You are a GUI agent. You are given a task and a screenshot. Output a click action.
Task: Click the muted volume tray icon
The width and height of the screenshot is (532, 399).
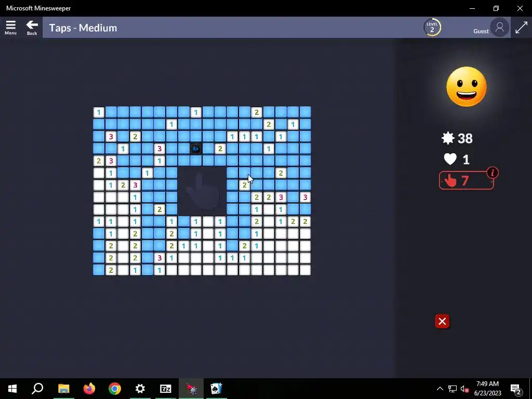464,389
